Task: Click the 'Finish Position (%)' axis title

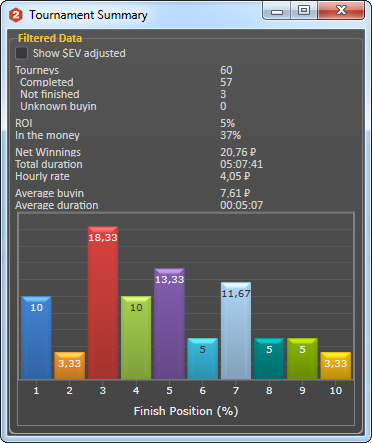Action: click(186, 411)
